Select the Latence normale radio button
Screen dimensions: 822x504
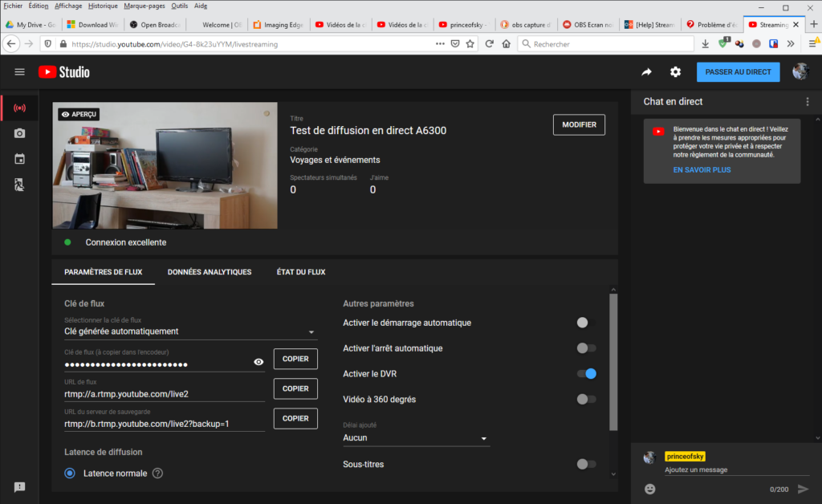tap(70, 474)
